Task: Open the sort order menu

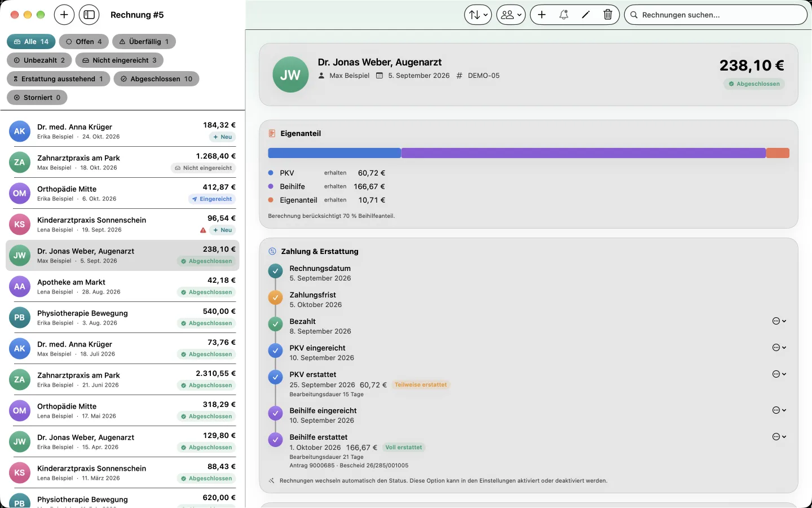Action: point(478,15)
